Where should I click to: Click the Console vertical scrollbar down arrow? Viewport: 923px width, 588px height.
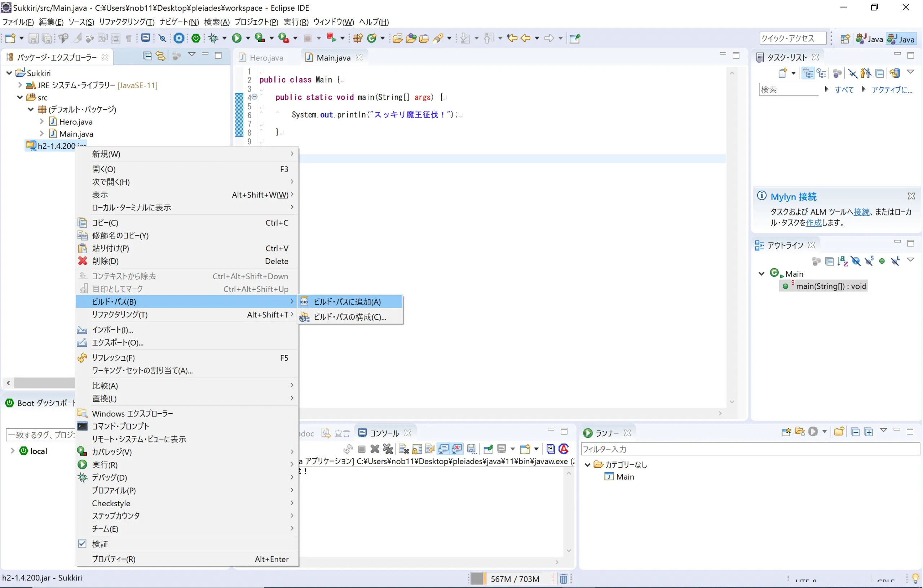tap(569, 551)
